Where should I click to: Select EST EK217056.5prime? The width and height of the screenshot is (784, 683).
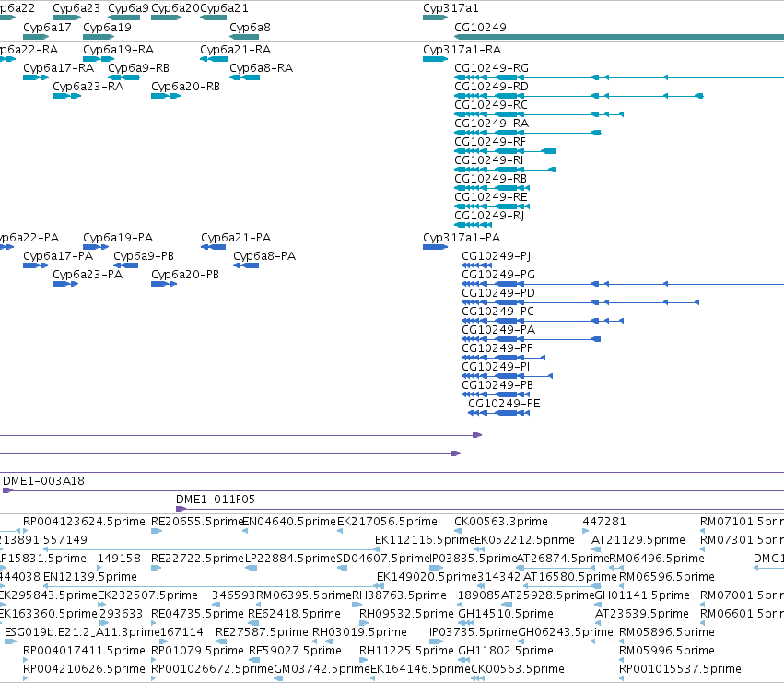[x=388, y=522]
